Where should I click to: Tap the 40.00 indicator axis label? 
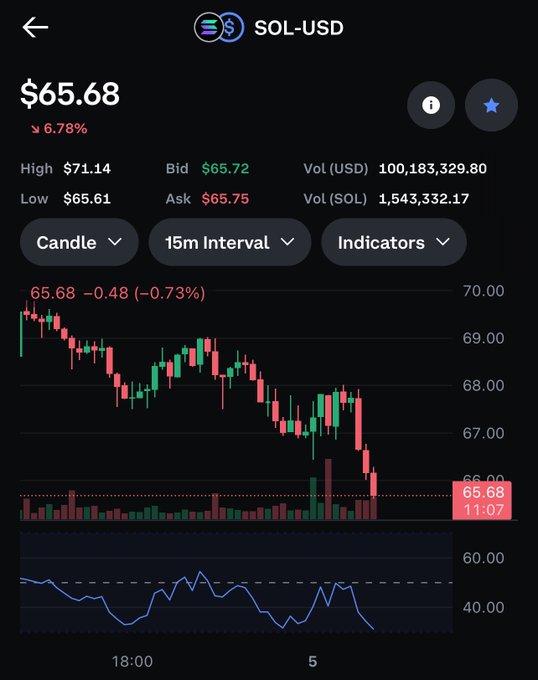pos(483,607)
